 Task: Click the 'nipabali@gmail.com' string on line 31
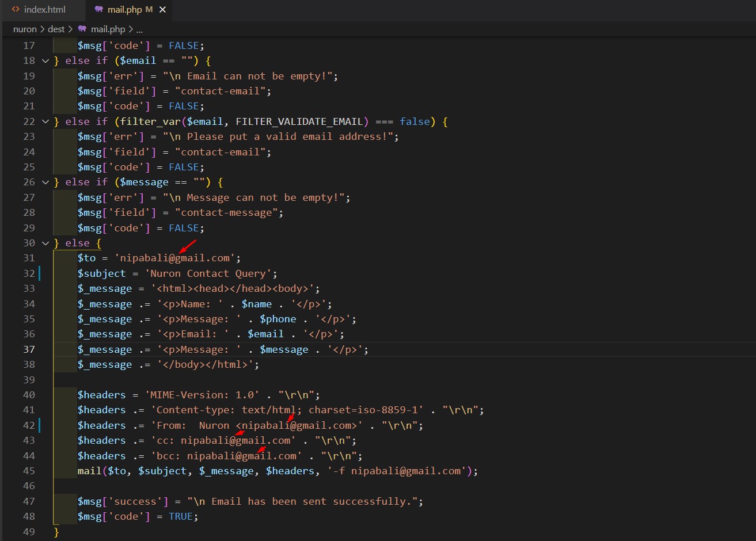coord(174,258)
